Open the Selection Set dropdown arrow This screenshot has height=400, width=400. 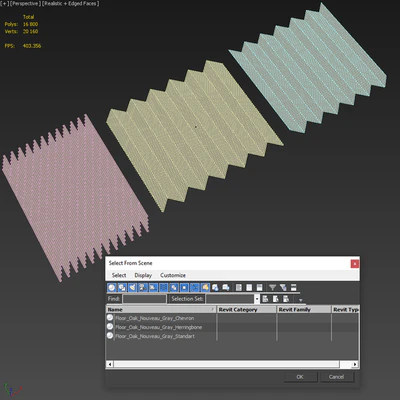point(257,299)
